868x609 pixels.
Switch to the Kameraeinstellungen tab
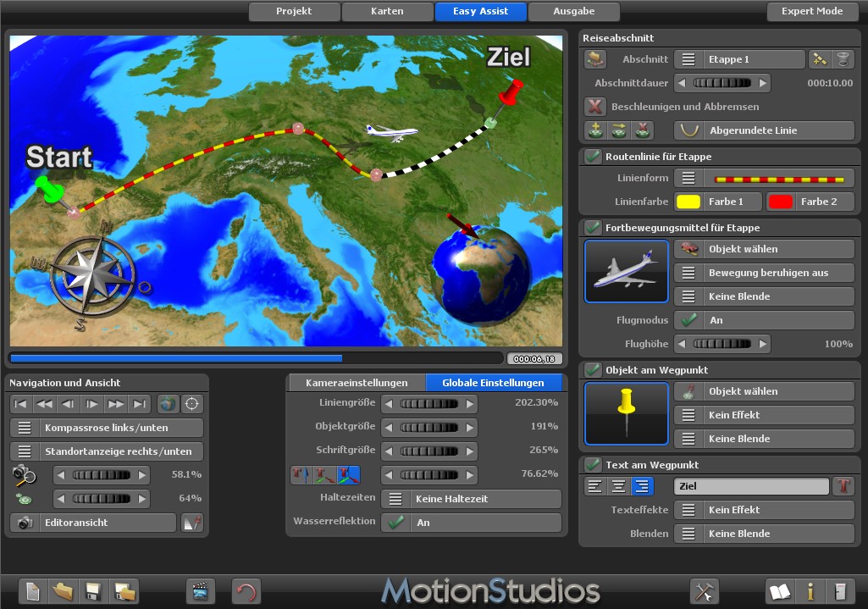(357, 383)
